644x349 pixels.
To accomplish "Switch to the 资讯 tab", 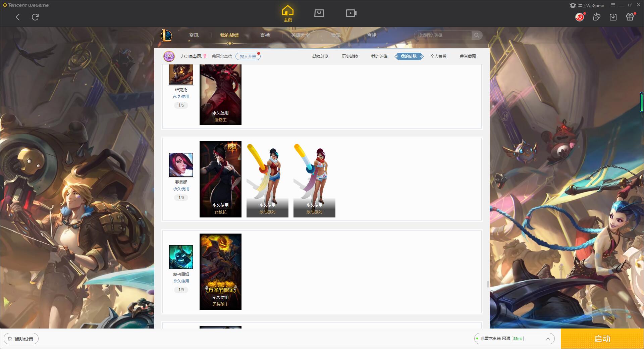I will click(x=194, y=35).
